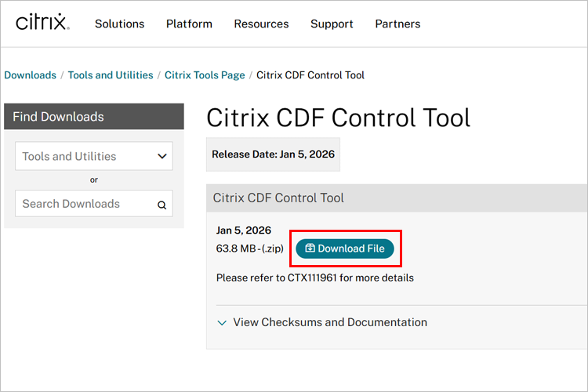588x392 pixels.
Task: Click the Download File button
Action: click(x=345, y=249)
